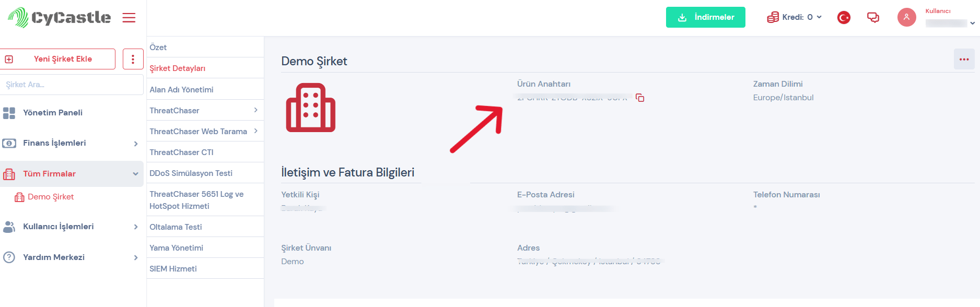Click the İndirmeler button
Image resolution: width=980 pixels, height=307 pixels.
tap(705, 17)
